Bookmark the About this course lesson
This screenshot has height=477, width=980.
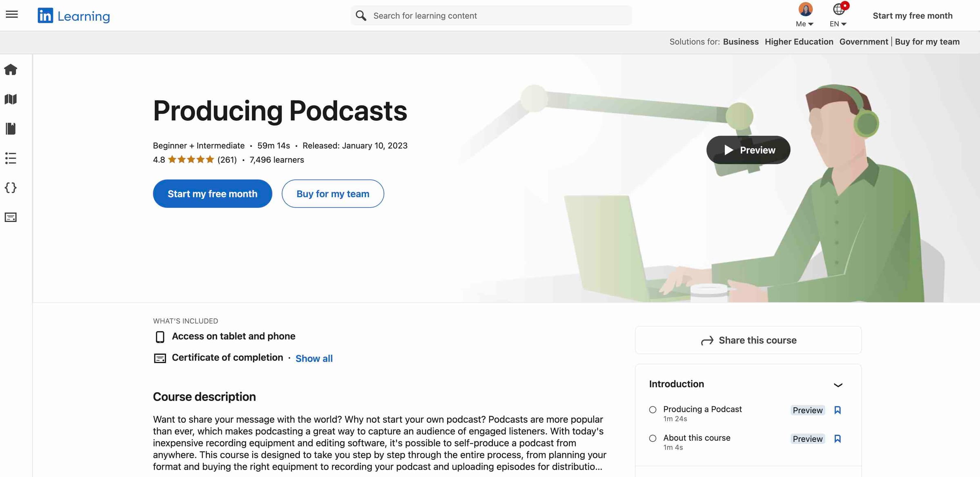pyautogui.click(x=838, y=439)
